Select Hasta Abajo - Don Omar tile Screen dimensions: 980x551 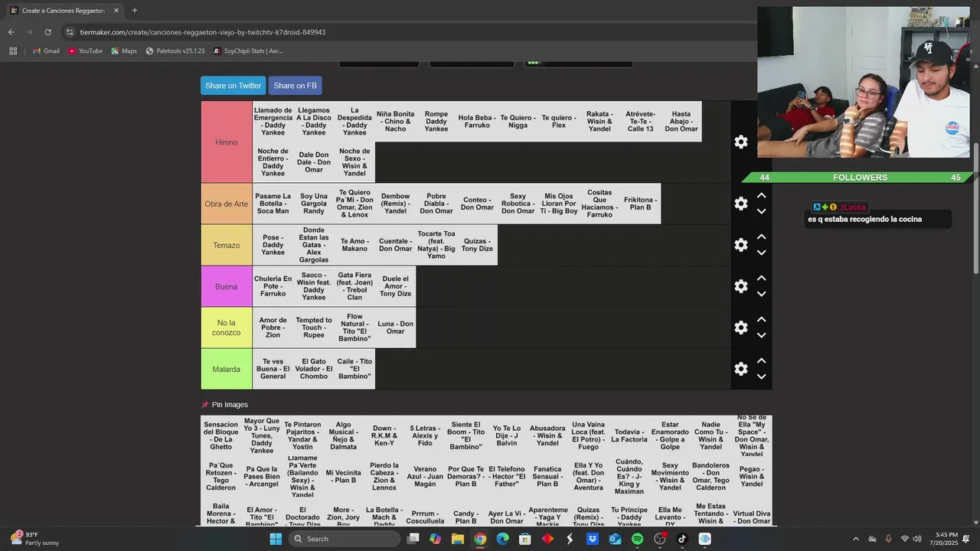click(681, 122)
